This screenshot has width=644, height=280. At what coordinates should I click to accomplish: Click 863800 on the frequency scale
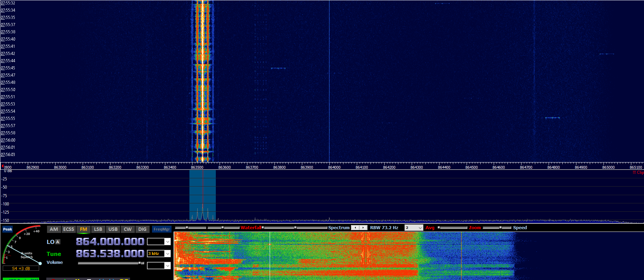279,167
